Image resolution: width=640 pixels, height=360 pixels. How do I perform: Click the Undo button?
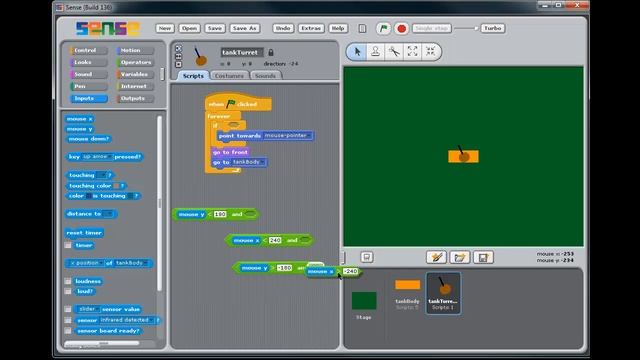(x=283, y=29)
